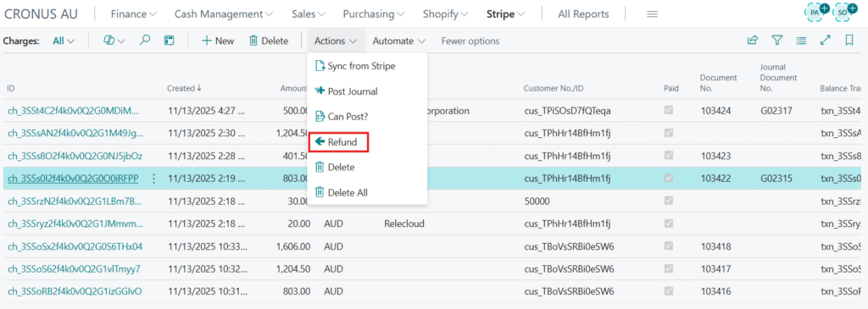The width and height of the screenshot is (868, 309).
Task: Expand page with the fullscreen arrows icon
Action: click(x=826, y=41)
